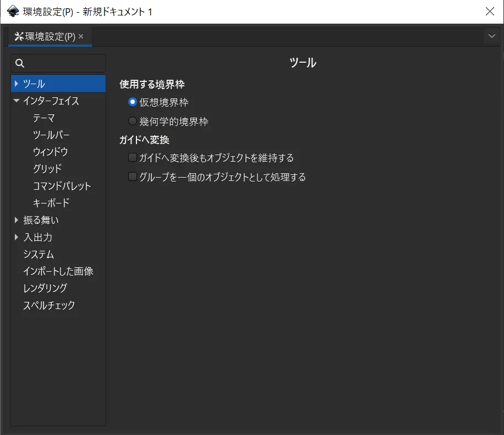Enable ガイドへ変換後もオブジェクトを維持する checkbox
This screenshot has width=504, height=435.
point(133,157)
